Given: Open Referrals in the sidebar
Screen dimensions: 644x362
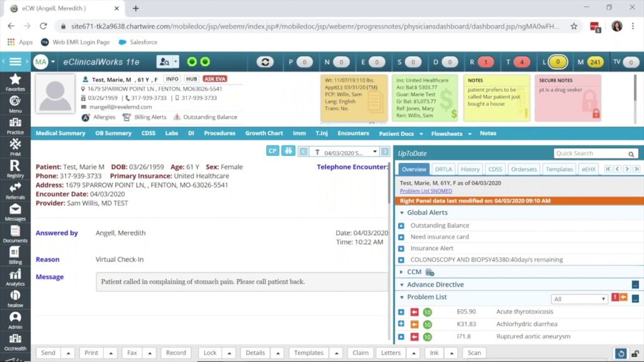Looking at the screenshot, I should 15,190.
